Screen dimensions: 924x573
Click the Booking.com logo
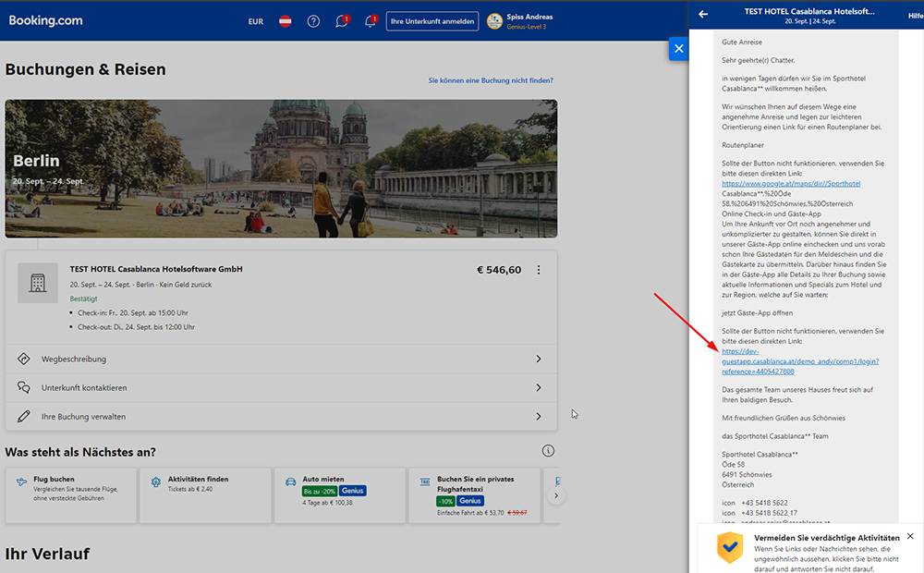click(47, 20)
